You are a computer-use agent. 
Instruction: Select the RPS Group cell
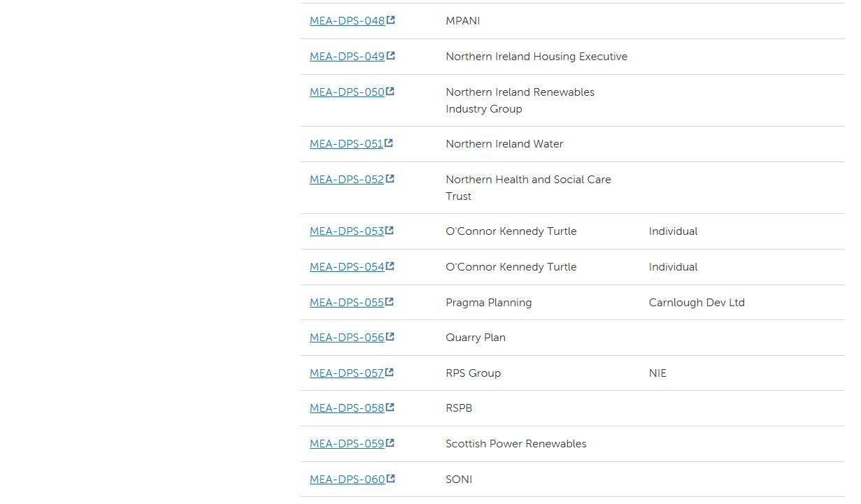pyautogui.click(x=474, y=373)
